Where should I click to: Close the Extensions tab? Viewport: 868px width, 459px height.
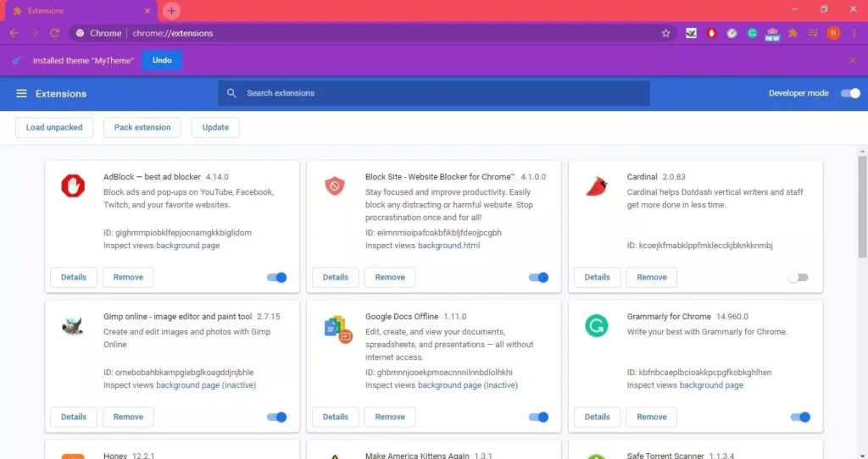[x=147, y=10]
